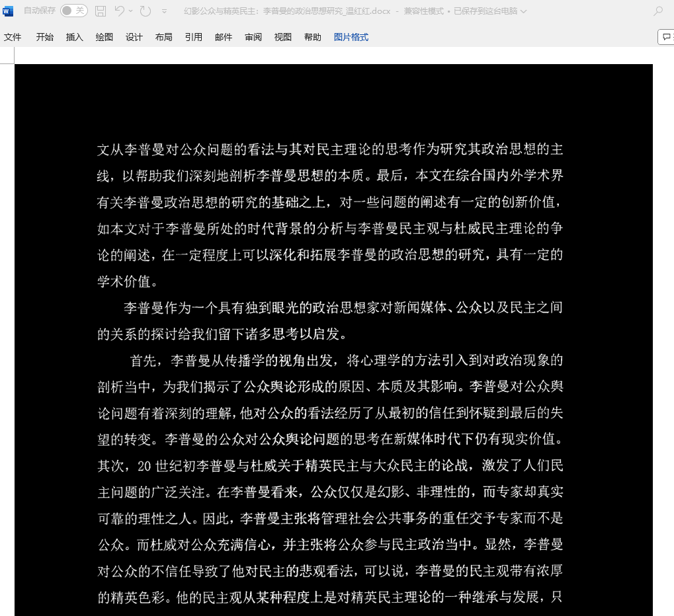This screenshot has width=674, height=616.
Task: Switch to the 绘图 tab
Action: pos(104,38)
